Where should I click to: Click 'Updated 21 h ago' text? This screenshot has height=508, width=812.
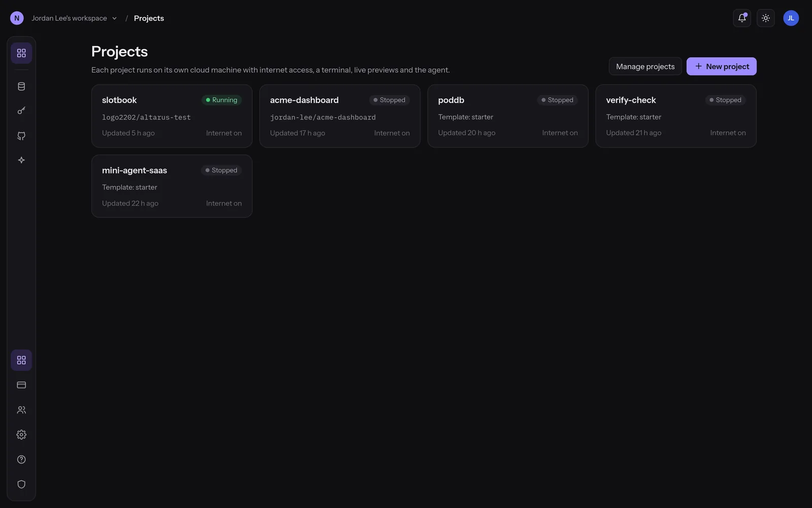click(633, 133)
